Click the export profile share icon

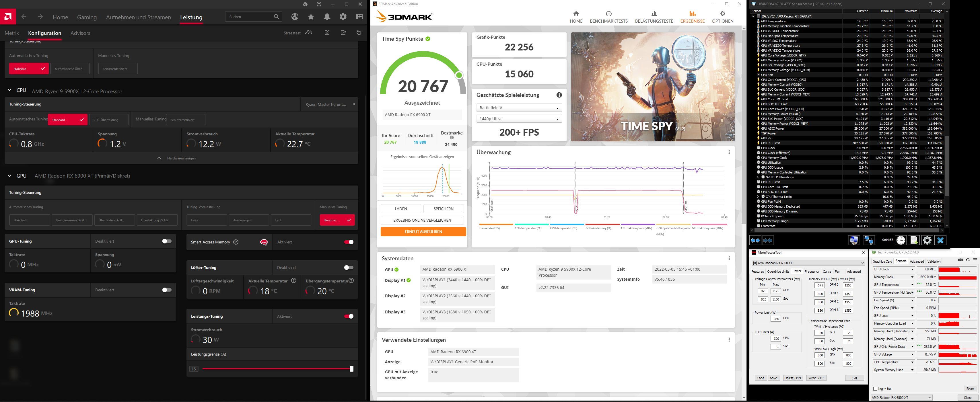tap(343, 33)
